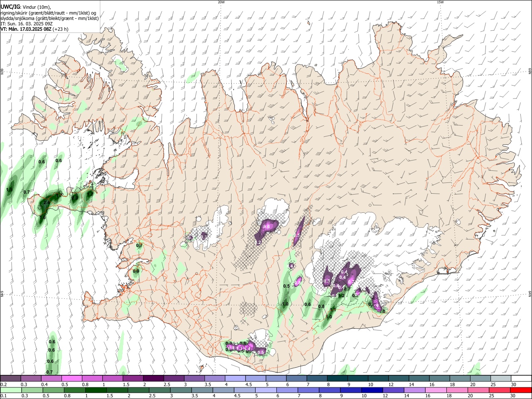Pick the 3 swatch in upper snow legend
Screen dimensions: 532x399
pyautogui.click(x=194, y=379)
